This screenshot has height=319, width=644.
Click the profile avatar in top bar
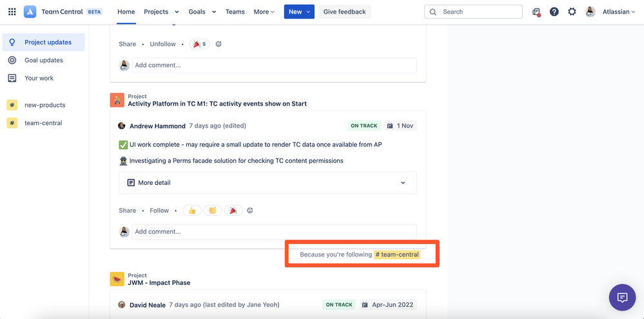[x=590, y=12]
